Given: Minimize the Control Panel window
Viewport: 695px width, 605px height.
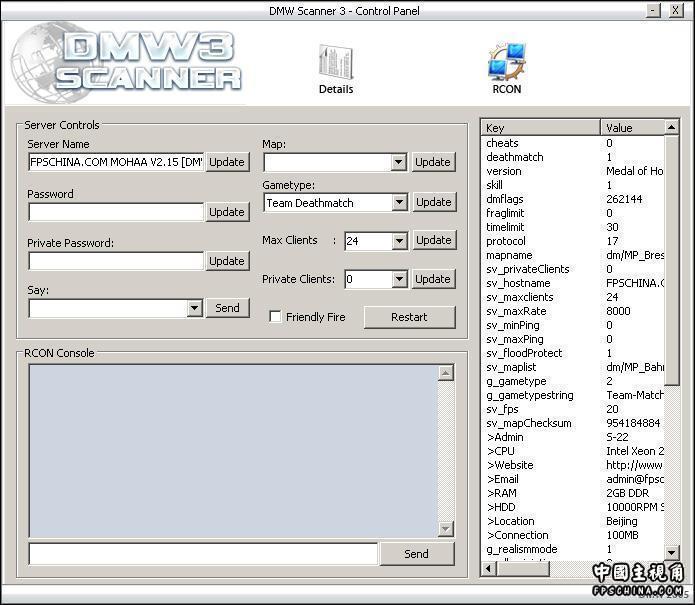Looking at the screenshot, I should click(653, 10).
